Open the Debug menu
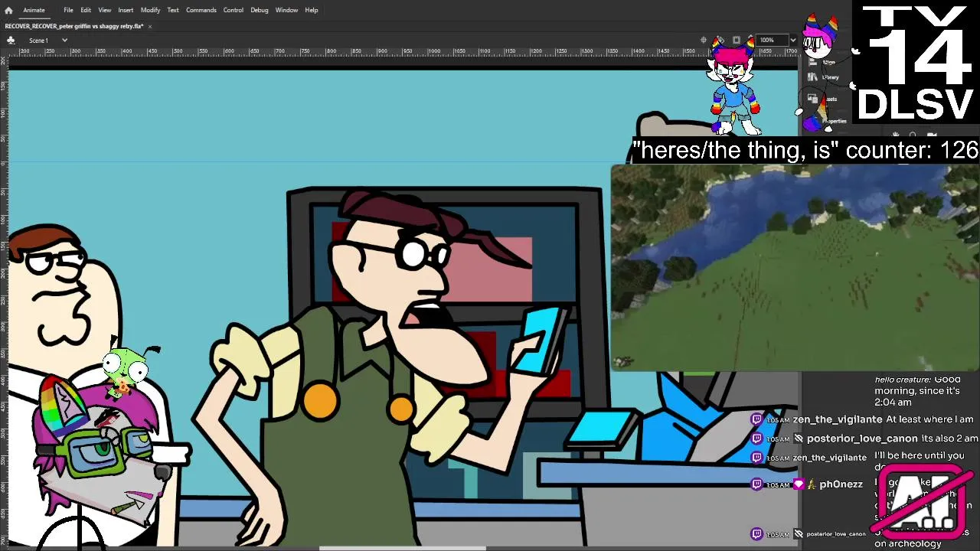This screenshot has width=980, height=551. coord(260,10)
